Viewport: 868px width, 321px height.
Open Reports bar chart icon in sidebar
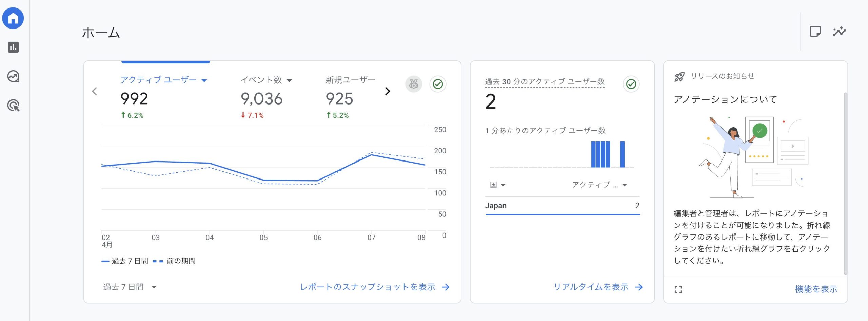13,47
